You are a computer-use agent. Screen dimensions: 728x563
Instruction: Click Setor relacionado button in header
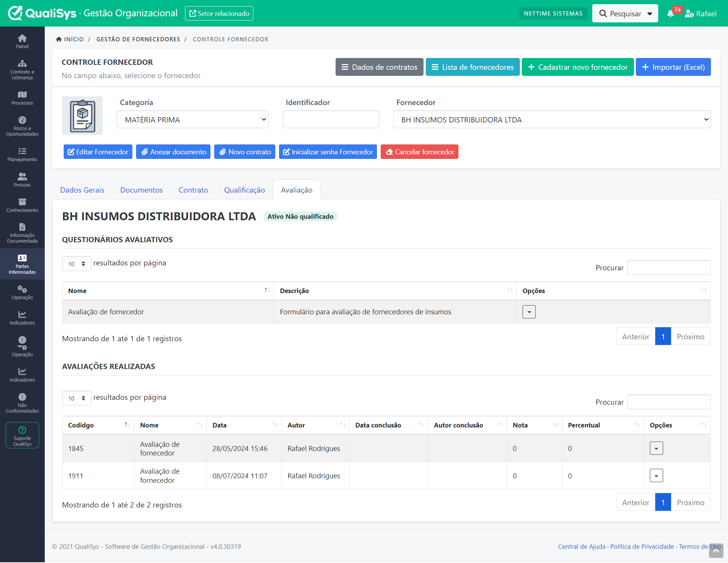[x=219, y=13]
